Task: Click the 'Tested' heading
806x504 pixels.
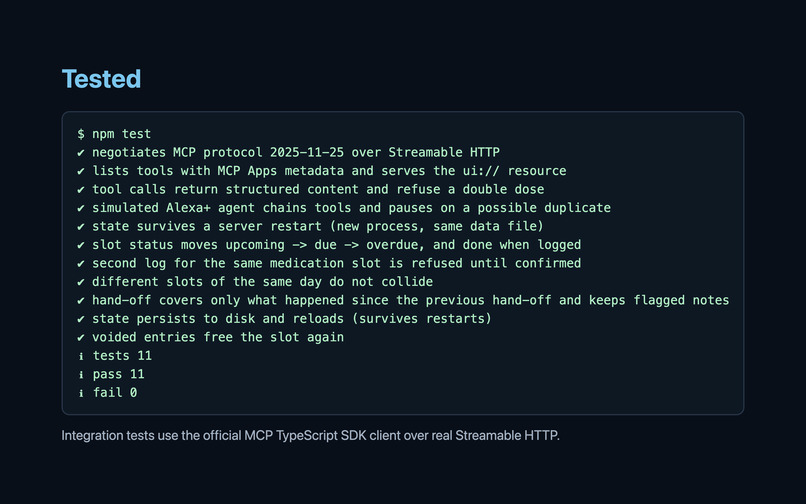Action: [x=101, y=79]
